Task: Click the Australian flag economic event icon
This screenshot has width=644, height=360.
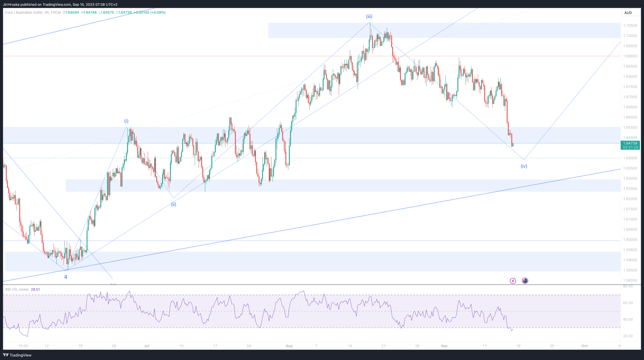Action: point(525,281)
